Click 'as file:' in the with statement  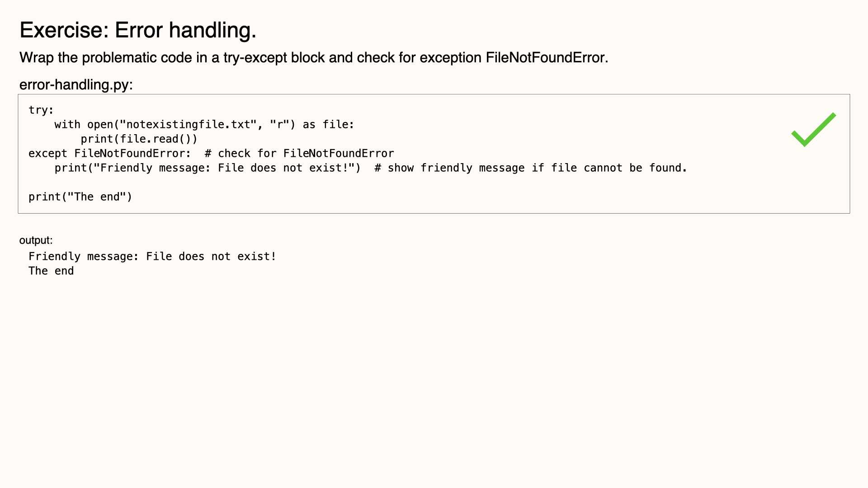tap(329, 124)
